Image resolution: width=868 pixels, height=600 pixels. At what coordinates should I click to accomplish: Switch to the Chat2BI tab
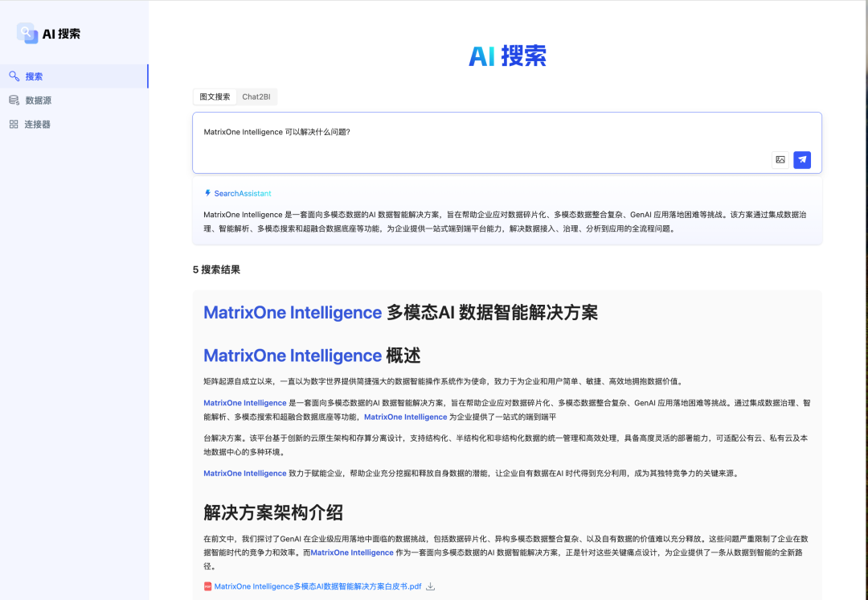point(256,97)
